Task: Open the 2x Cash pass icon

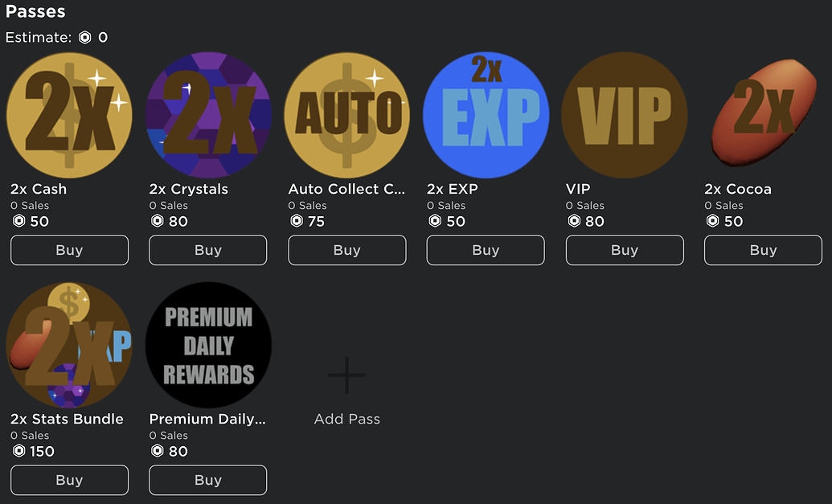Action: pos(69,115)
